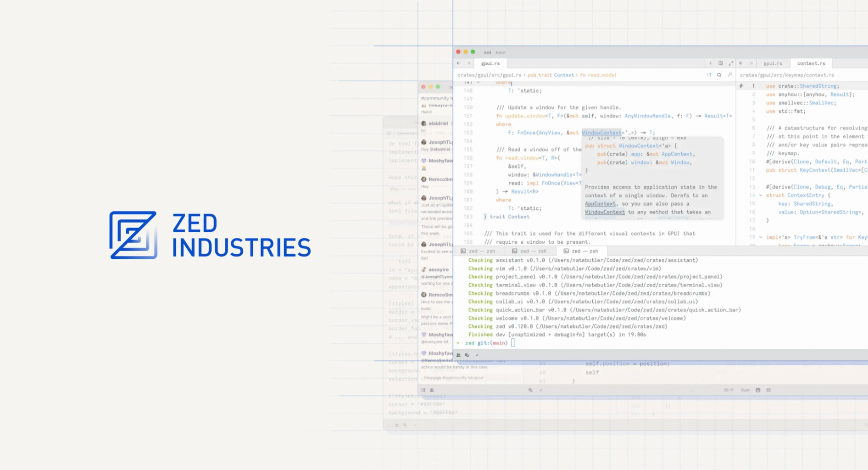This screenshot has height=470, width=868.
Task: Click the project panel icon in the chat window footer
Action: (x=423, y=390)
